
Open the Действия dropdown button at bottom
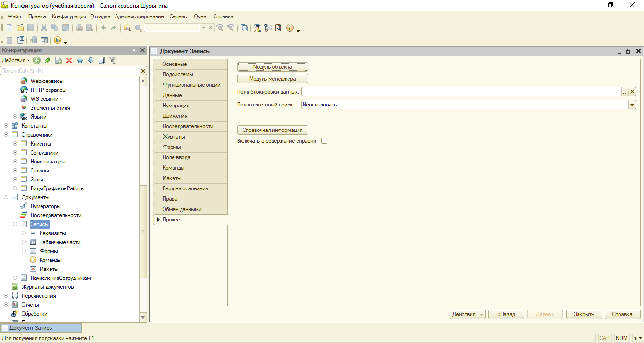pyautogui.click(x=468, y=314)
